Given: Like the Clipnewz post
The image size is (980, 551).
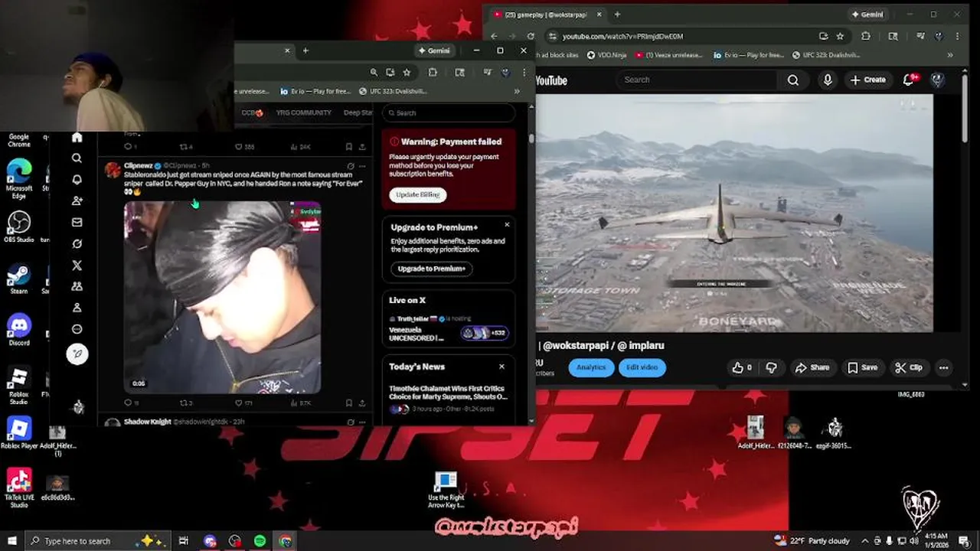Looking at the screenshot, I should (x=239, y=403).
